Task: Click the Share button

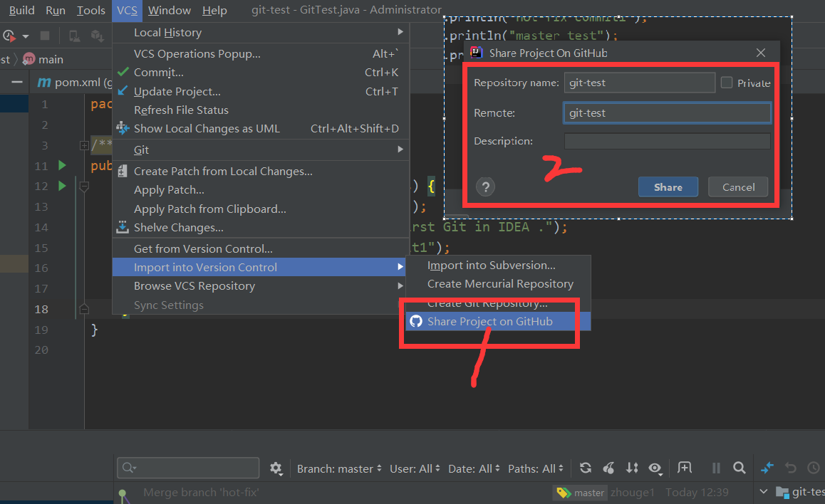Action: [x=668, y=187]
